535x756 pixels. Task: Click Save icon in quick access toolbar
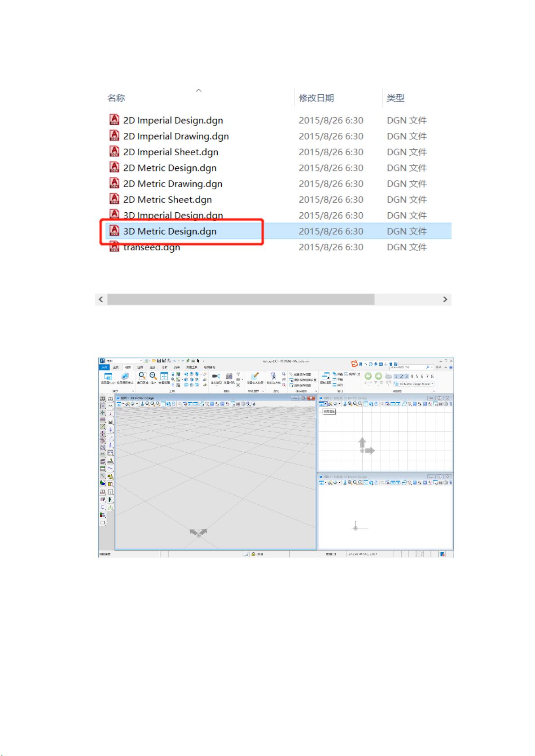click(x=159, y=361)
